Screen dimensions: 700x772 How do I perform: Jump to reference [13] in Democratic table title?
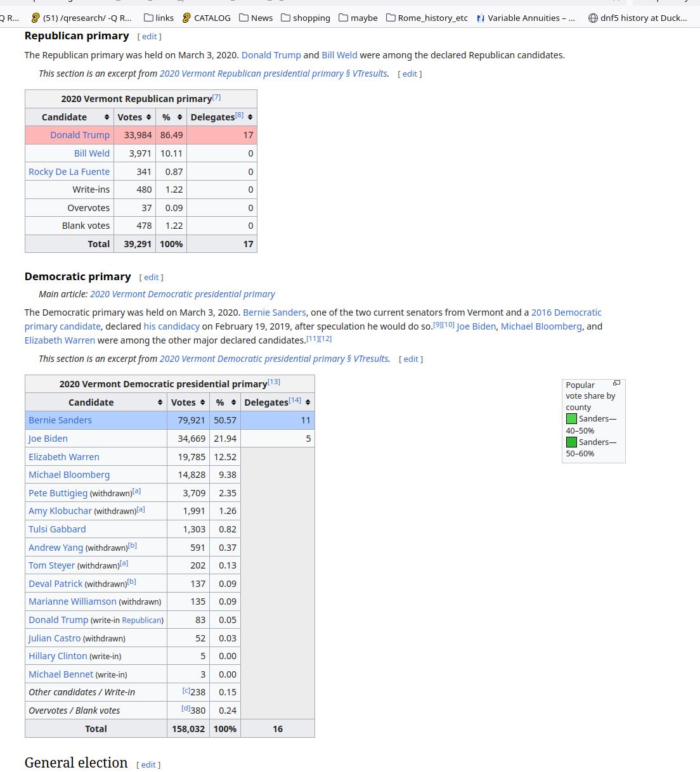click(274, 382)
